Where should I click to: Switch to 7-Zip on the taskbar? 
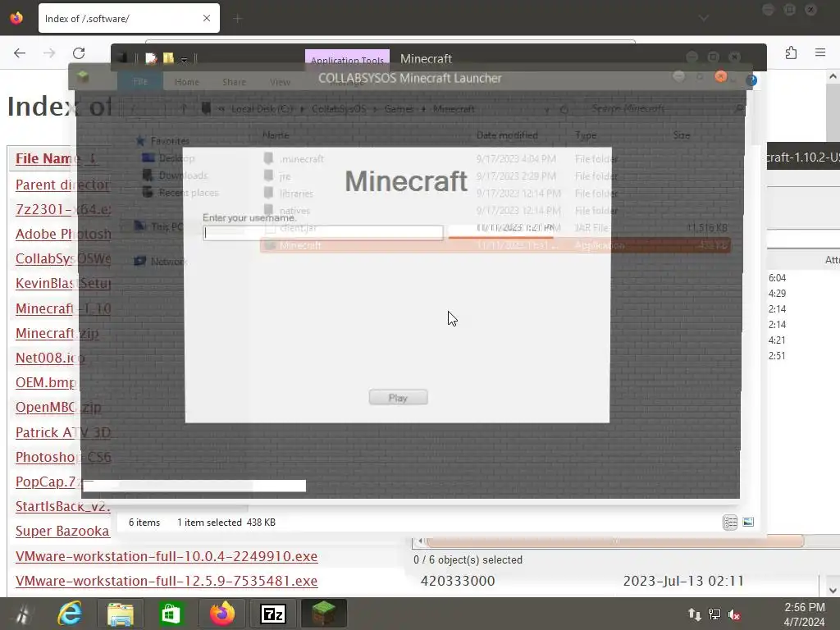coord(273,614)
